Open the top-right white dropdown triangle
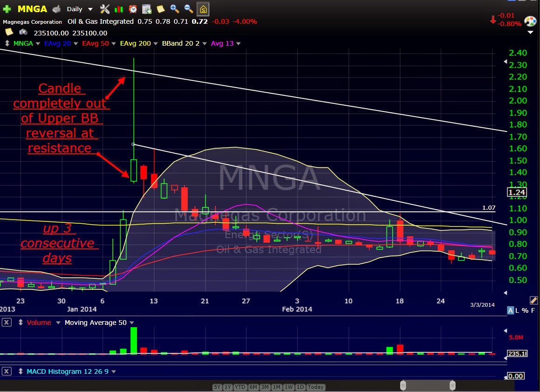540x392 pixels. point(530,32)
